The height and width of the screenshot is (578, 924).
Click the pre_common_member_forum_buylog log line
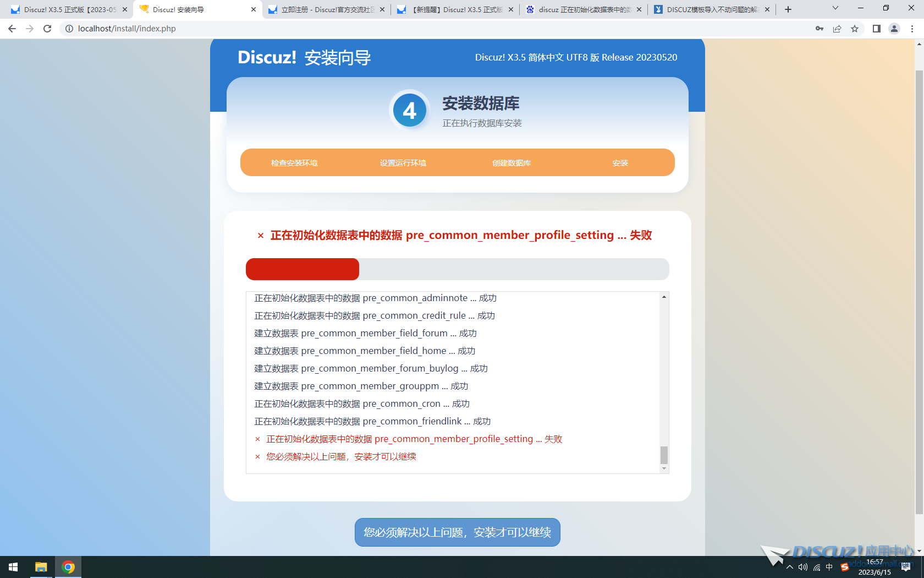coord(371,368)
